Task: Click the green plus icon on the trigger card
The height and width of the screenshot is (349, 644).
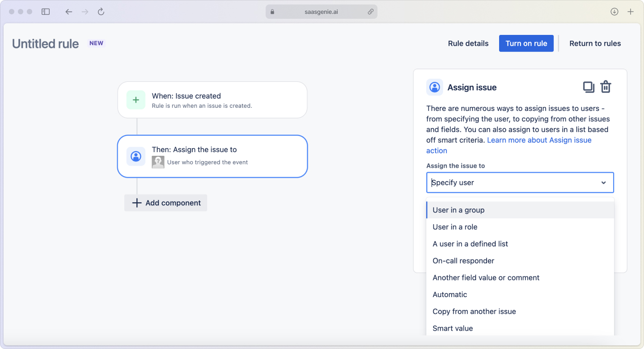Action: point(136,100)
